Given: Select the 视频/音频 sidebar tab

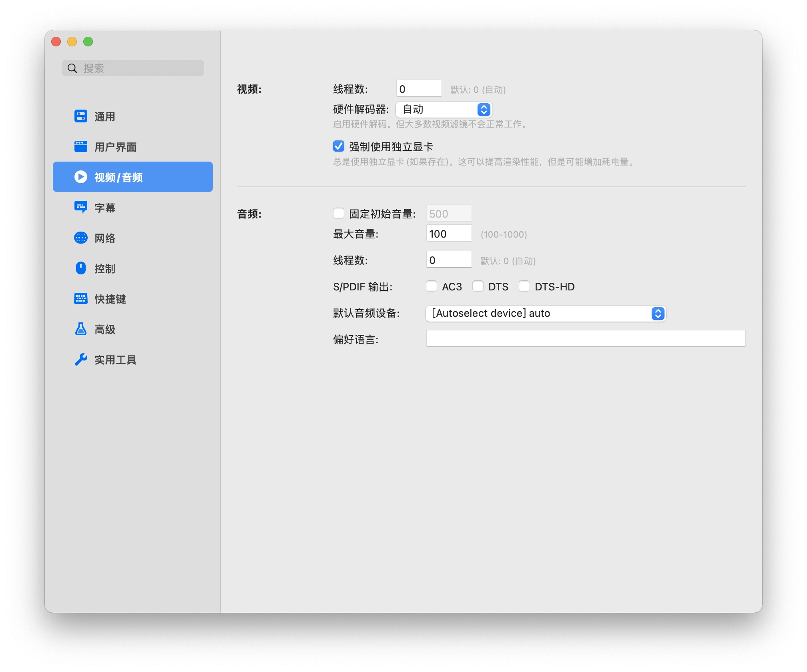Looking at the screenshot, I should [x=132, y=177].
